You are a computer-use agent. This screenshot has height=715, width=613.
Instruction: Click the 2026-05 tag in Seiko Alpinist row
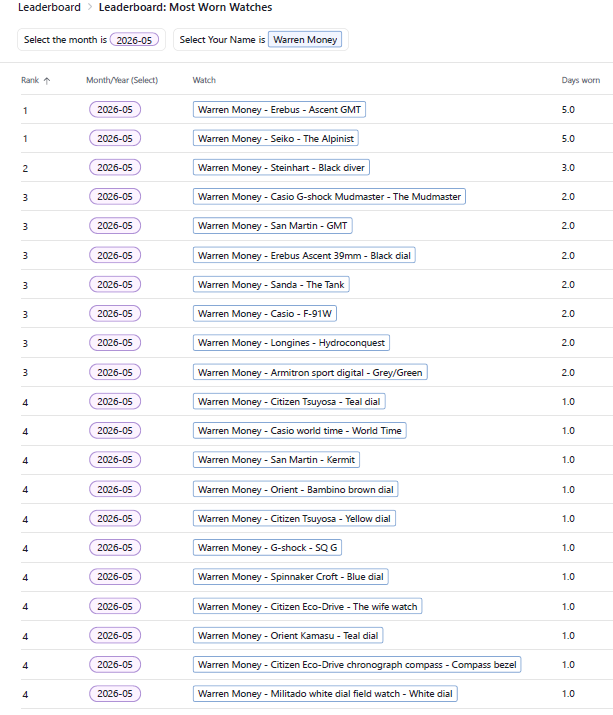115,138
